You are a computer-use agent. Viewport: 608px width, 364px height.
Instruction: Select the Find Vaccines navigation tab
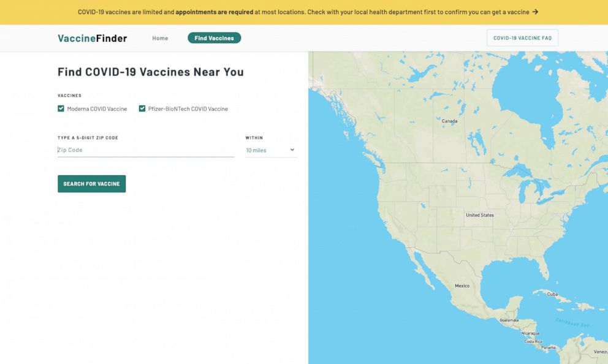(x=215, y=38)
